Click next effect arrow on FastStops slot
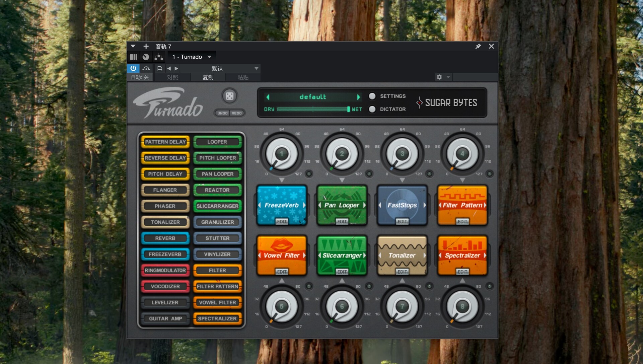The height and width of the screenshot is (364, 643). [x=425, y=205]
